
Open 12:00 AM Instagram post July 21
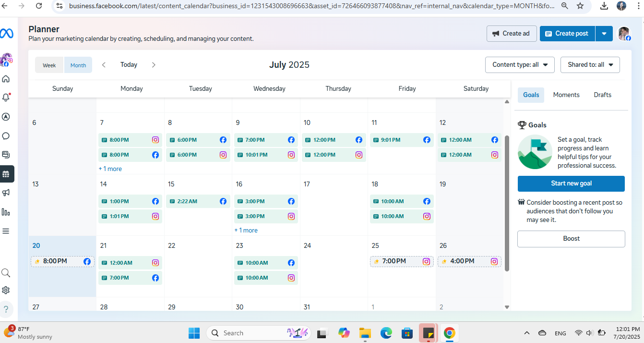coord(130,263)
